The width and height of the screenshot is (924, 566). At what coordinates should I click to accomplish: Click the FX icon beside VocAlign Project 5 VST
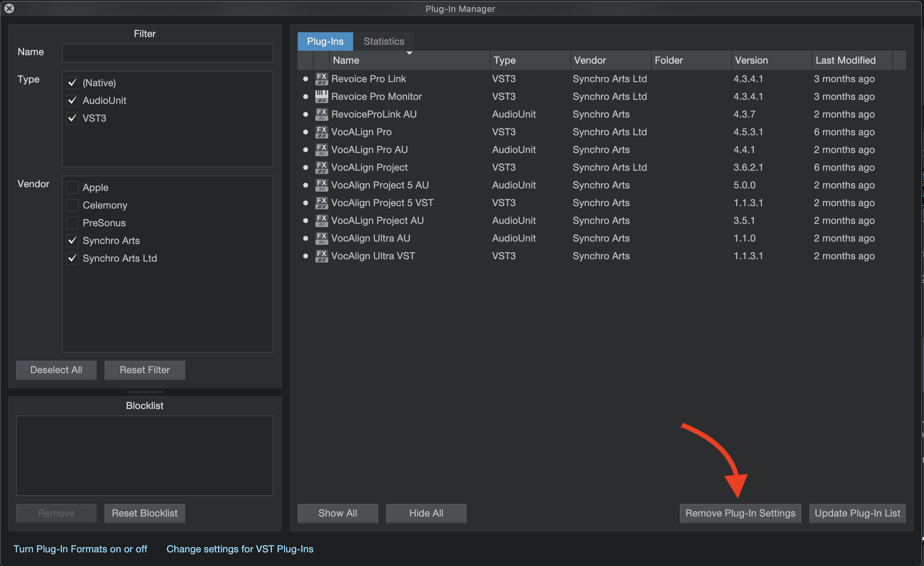(321, 203)
